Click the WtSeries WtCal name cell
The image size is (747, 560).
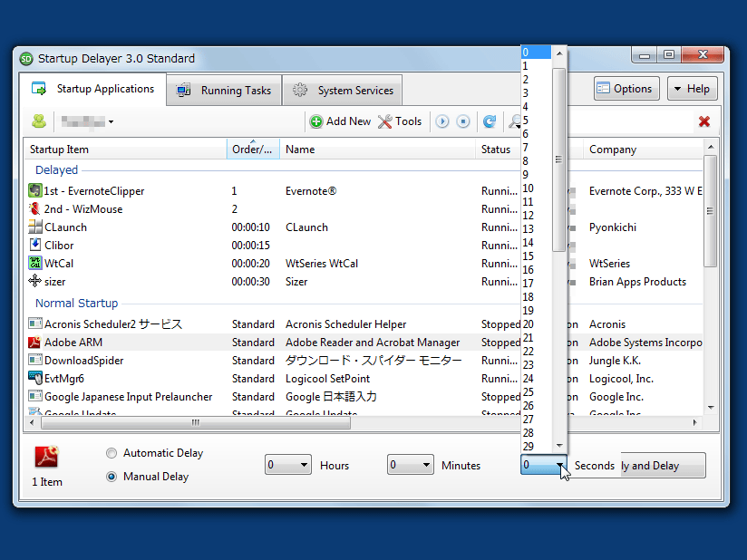pos(322,264)
